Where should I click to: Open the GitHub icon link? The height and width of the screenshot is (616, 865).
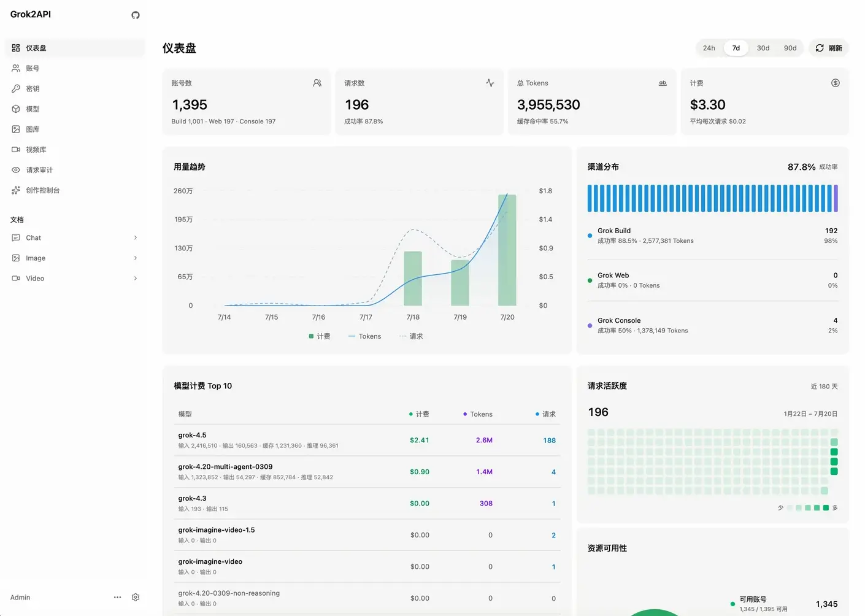136,15
